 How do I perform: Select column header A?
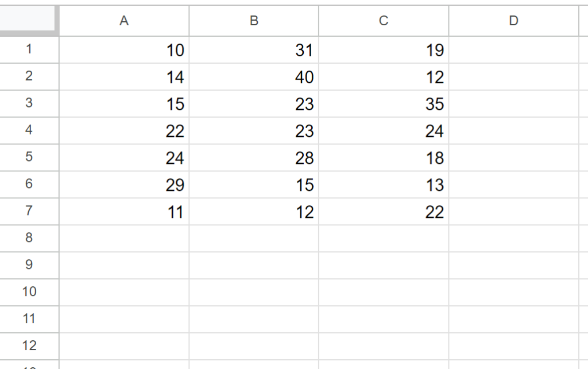click(x=124, y=21)
